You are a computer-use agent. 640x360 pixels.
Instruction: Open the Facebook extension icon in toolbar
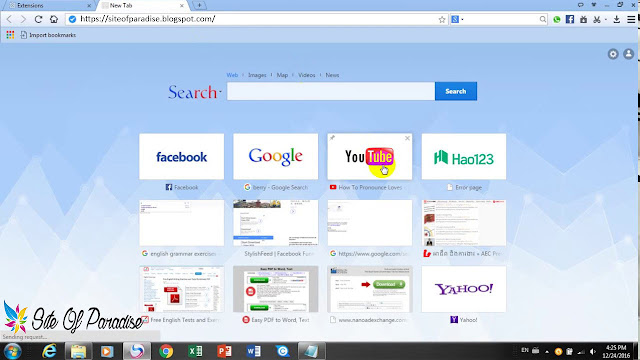pyautogui.click(x=570, y=19)
